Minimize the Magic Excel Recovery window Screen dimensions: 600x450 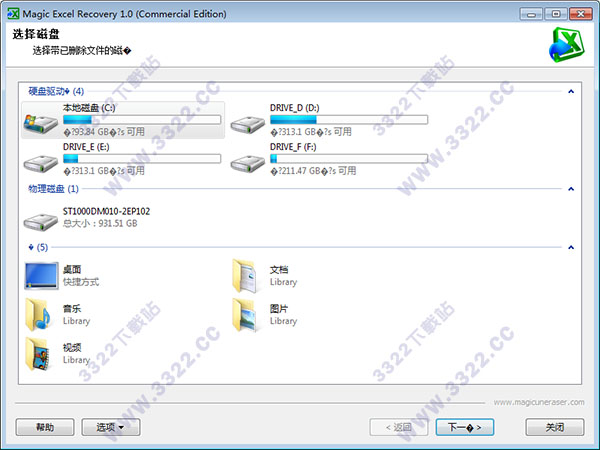(x=532, y=14)
